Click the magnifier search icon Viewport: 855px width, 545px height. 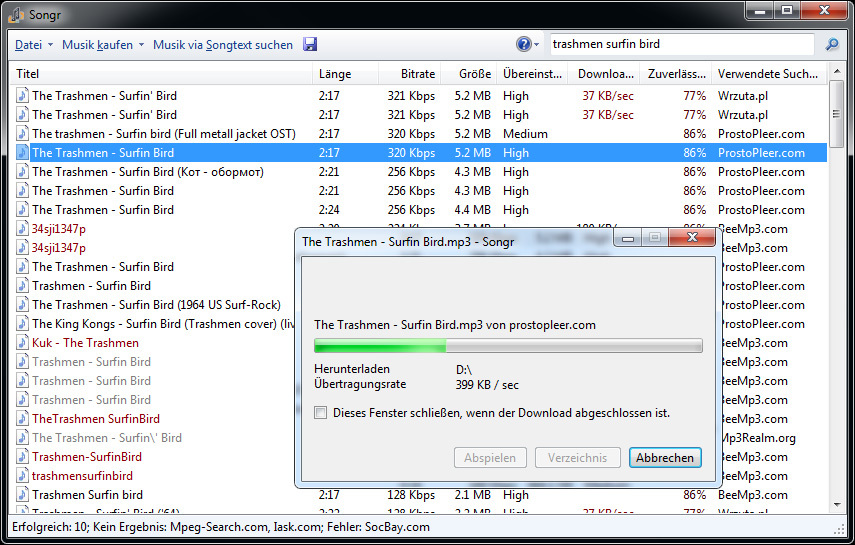[832, 44]
